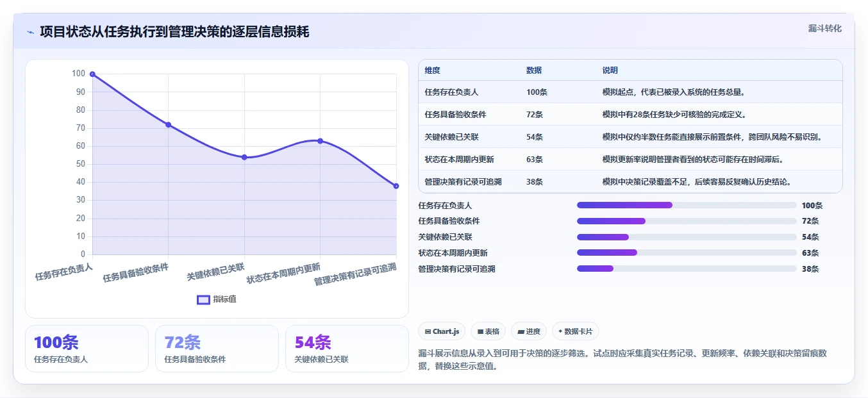Viewport: 868px width, 398px height.
Task: Click the table value 63条
Action: [535, 160]
